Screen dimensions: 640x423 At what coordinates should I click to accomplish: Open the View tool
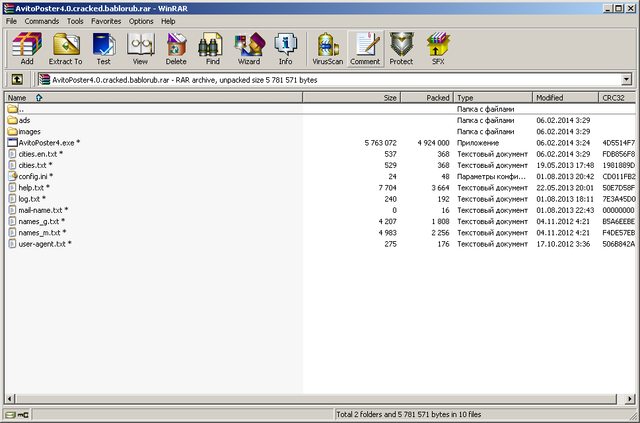point(140,49)
